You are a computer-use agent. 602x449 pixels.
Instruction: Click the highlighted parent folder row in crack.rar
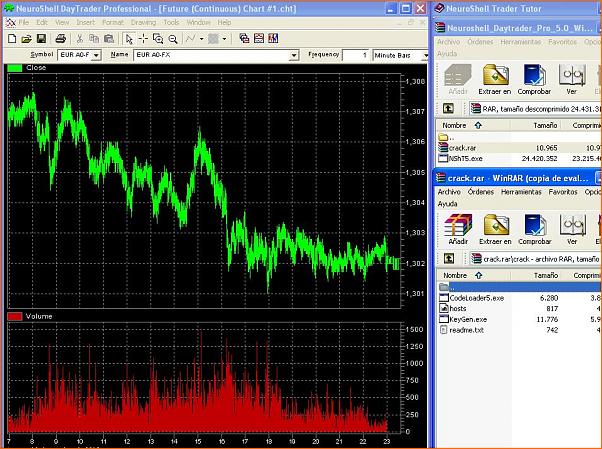coord(519,287)
